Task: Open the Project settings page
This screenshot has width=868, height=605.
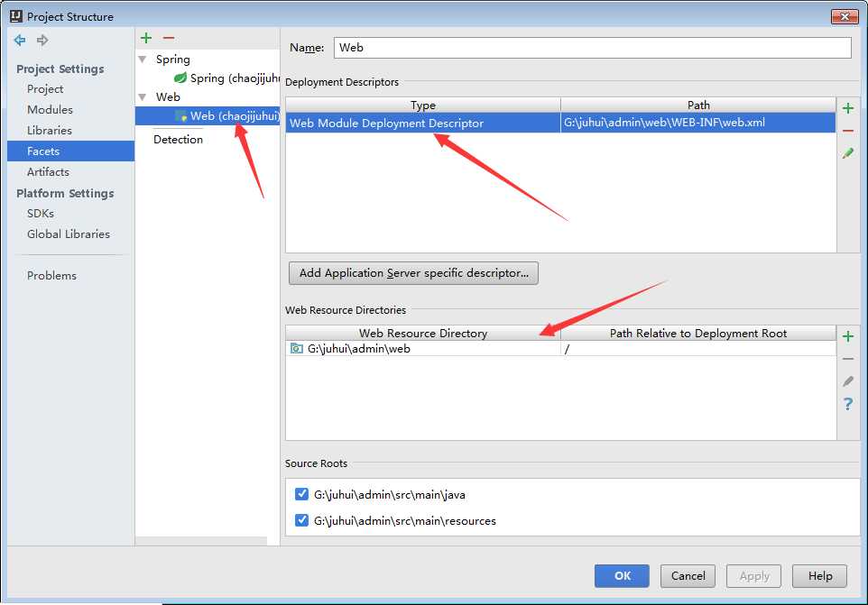Action: [45, 89]
